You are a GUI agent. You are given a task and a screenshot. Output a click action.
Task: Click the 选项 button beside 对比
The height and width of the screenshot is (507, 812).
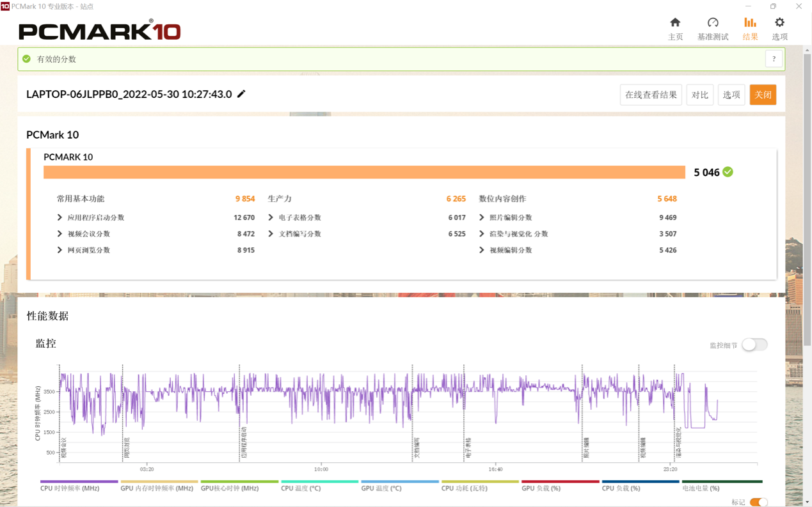(x=731, y=95)
